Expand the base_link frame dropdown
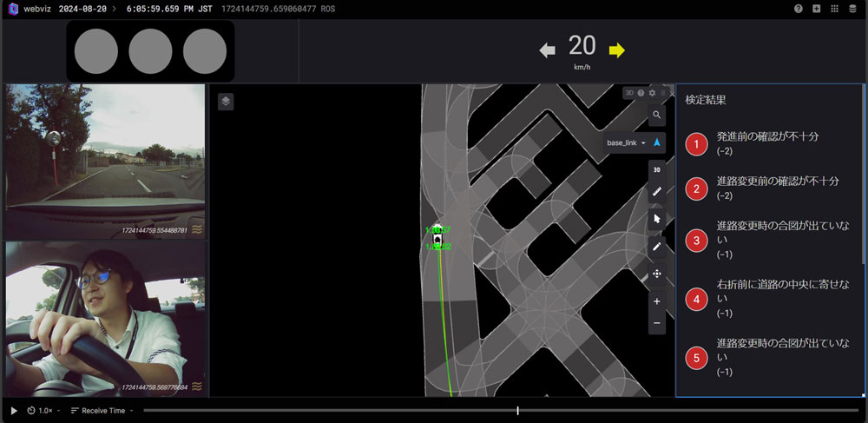 [x=627, y=142]
